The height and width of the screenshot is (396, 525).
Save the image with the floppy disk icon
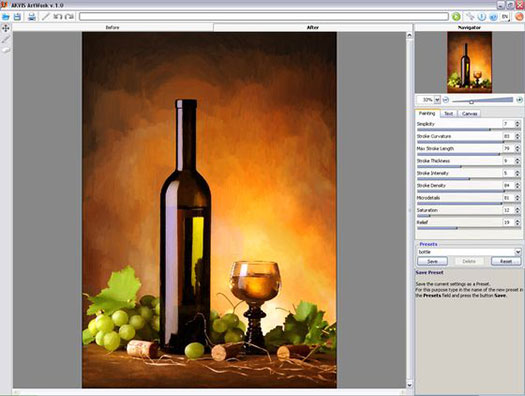click(x=17, y=16)
